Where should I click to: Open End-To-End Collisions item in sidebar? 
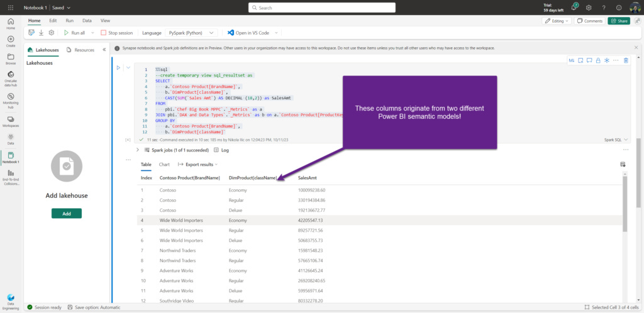[x=11, y=178]
